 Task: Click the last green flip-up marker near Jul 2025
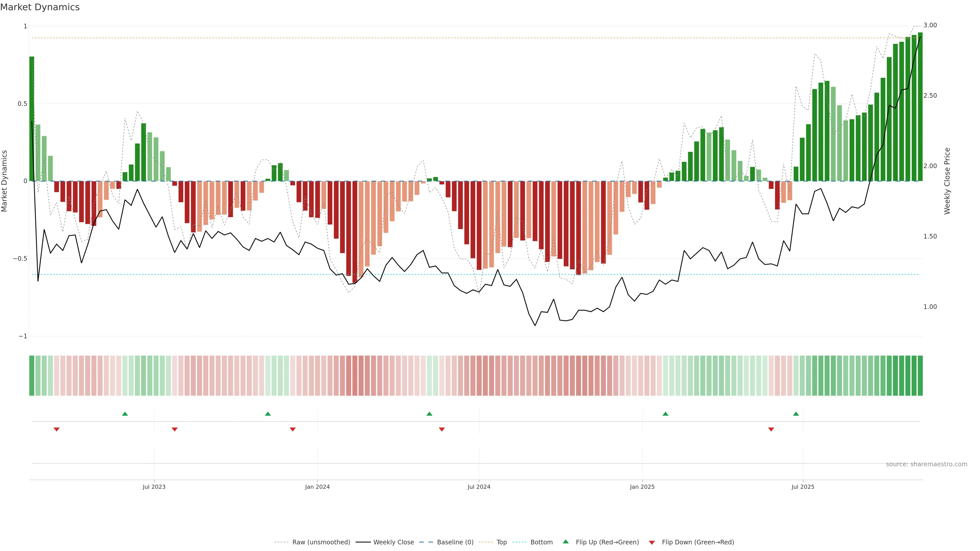(x=796, y=414)
